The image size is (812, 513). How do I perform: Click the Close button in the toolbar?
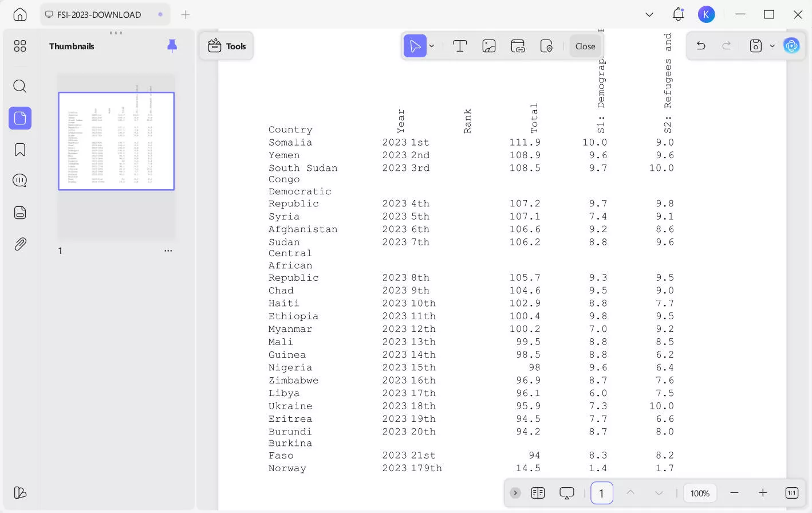[x=585, y=46]
